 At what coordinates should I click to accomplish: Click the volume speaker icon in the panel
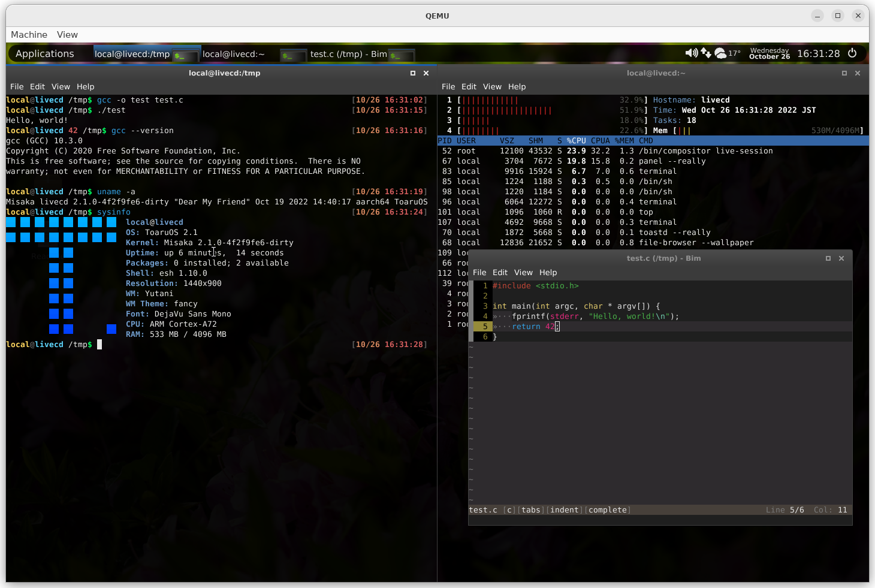coord(691,53)
